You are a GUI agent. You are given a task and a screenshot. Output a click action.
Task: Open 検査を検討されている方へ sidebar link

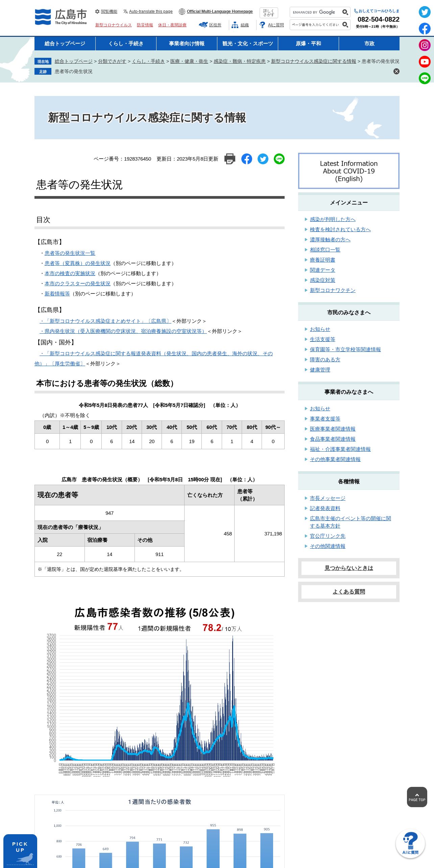[x=340, y=230]
